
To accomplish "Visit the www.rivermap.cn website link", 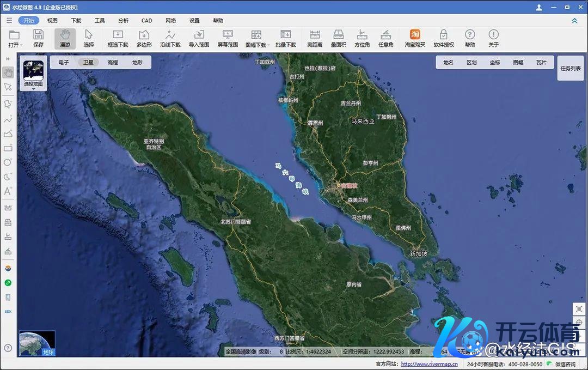I will pyautogui.click(x=421, y=364).
